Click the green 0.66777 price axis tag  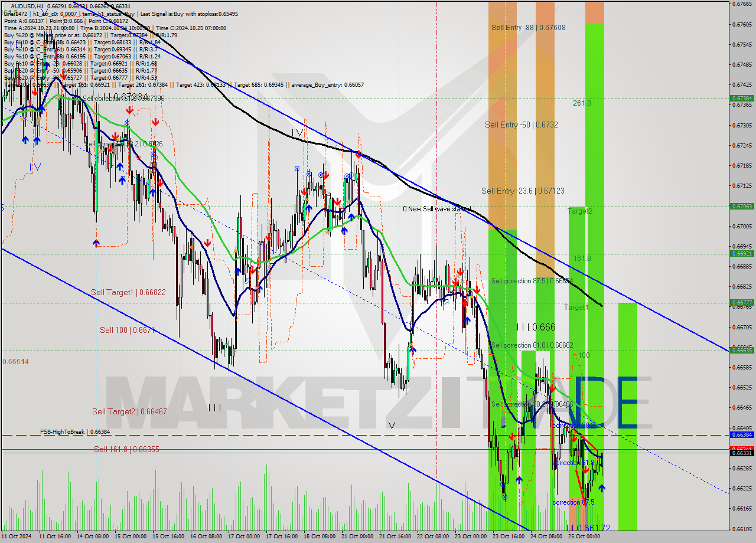click(742, 303)
